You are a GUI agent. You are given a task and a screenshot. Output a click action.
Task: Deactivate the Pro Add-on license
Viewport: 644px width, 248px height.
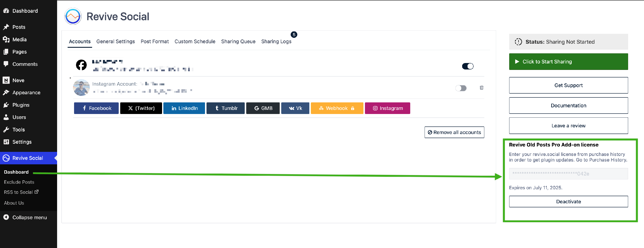click(x=568, y=202)
